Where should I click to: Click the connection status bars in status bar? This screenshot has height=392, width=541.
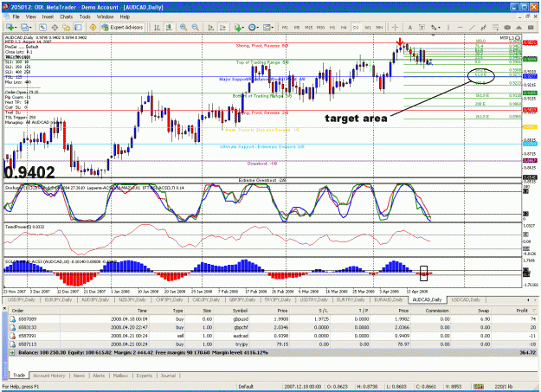coord(479,387)
